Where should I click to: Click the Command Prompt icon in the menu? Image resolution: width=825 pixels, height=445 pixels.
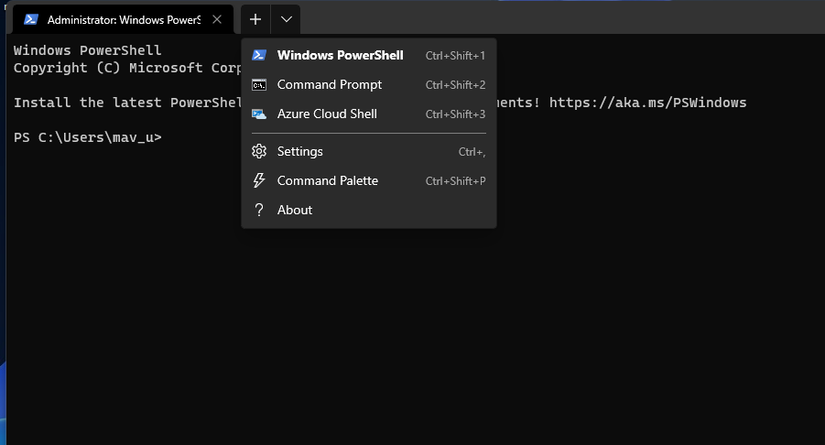pyautogui.click(x=259, y=85)
